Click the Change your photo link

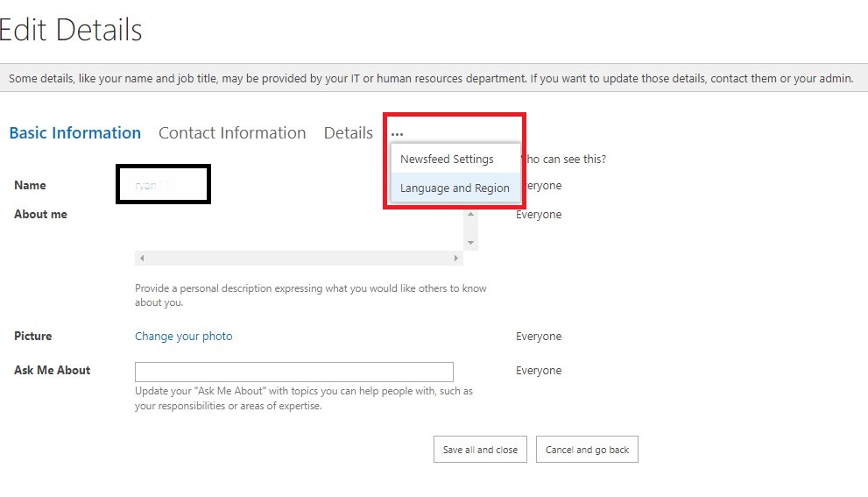(x=184, y=337)
